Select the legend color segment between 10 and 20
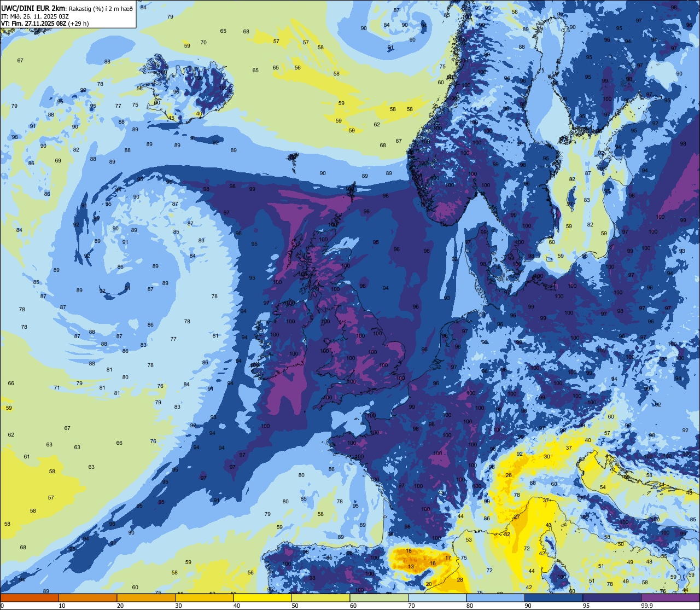700x610 pixels. pos(87,597)
